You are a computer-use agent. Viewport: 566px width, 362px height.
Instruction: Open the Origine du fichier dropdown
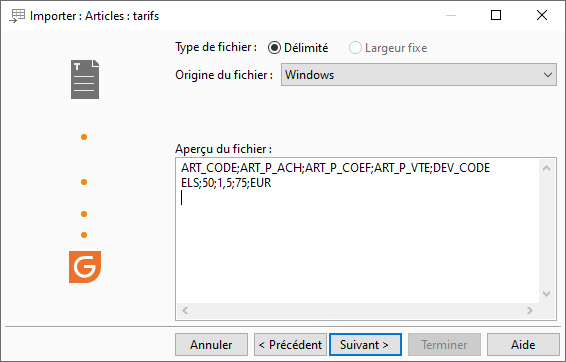[x=419, y=75]
